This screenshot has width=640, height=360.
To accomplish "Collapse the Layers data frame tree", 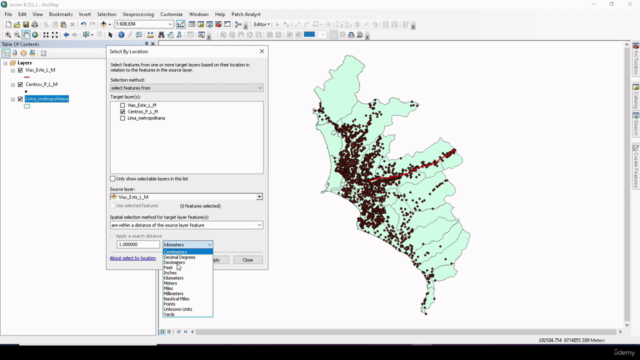I will coord(5,63).
